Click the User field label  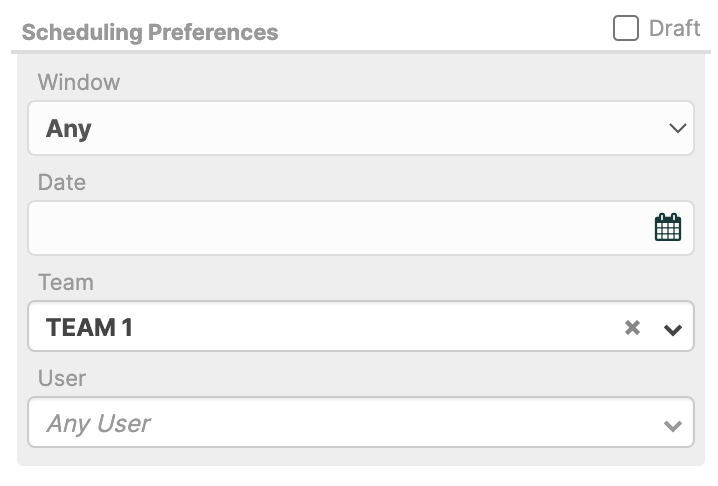tap(62, 378)
